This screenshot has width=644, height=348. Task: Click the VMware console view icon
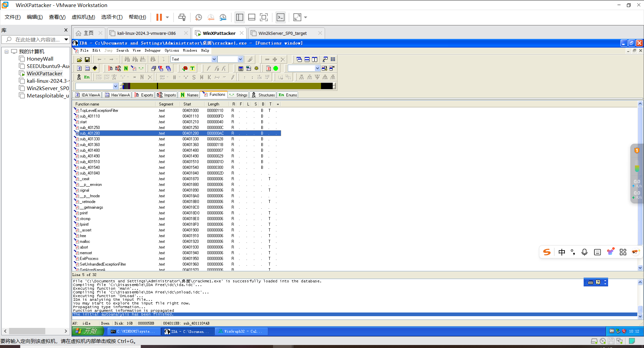click(280, 17)
